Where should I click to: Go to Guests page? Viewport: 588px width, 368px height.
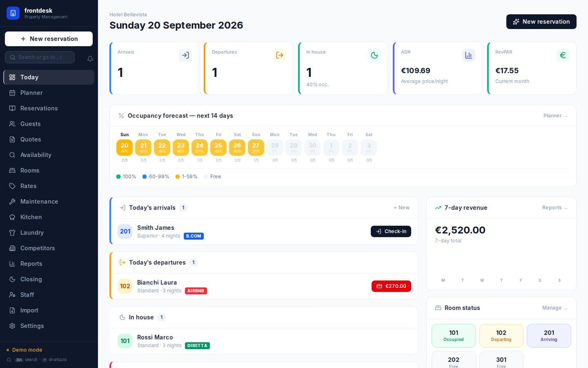49,124
